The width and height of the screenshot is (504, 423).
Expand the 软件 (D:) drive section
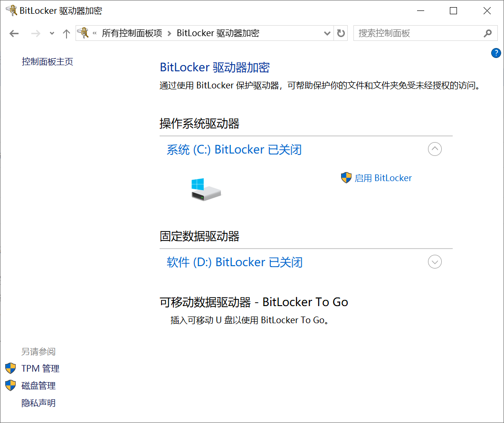click(435, 262)
